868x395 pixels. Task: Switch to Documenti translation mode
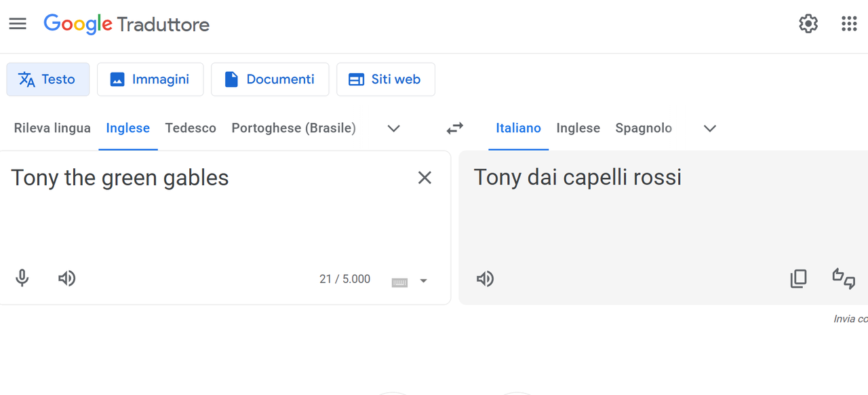270,79
